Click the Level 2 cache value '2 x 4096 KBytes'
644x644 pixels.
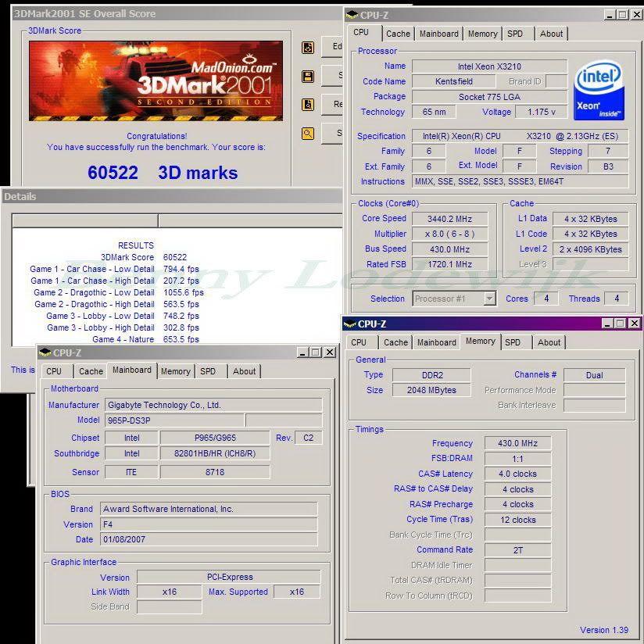click(x=591, y=249)
